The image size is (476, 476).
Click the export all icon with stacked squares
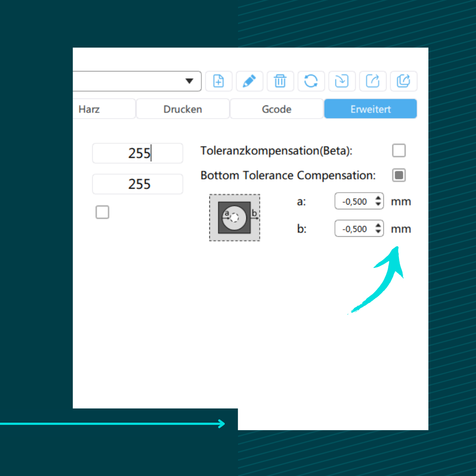point(404,81)
